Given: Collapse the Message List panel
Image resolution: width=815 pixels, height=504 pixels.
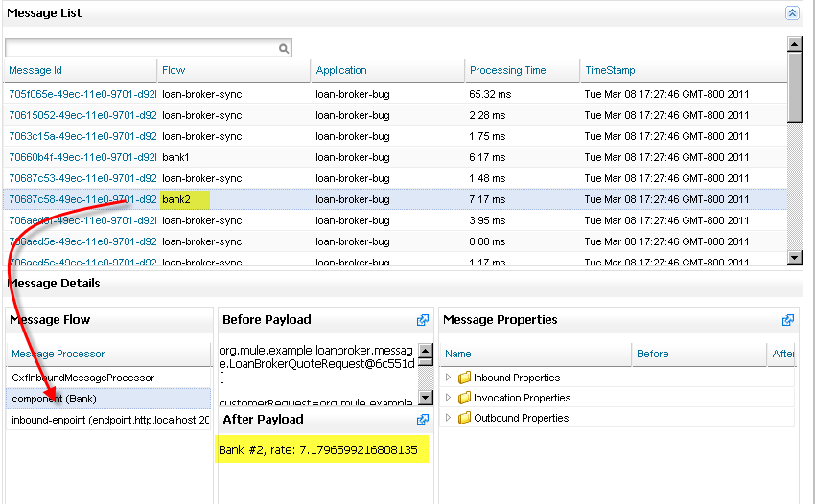Looking at the screenshot, I should pos(791,13).
